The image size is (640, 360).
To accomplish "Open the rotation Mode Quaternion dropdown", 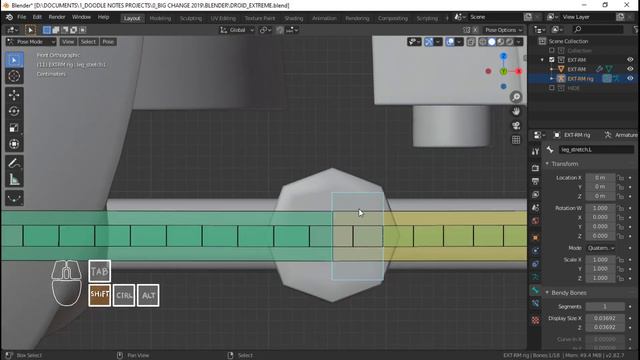I will tap(601, 248).
